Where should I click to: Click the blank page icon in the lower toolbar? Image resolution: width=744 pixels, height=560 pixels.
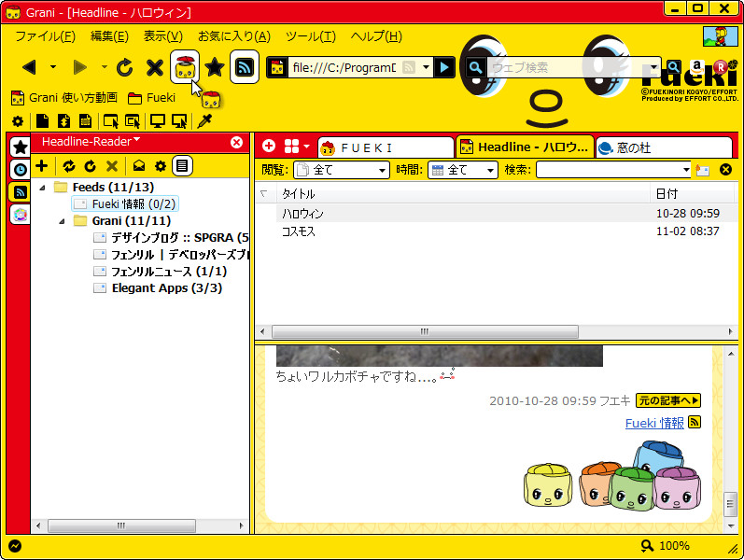point(42,121)
